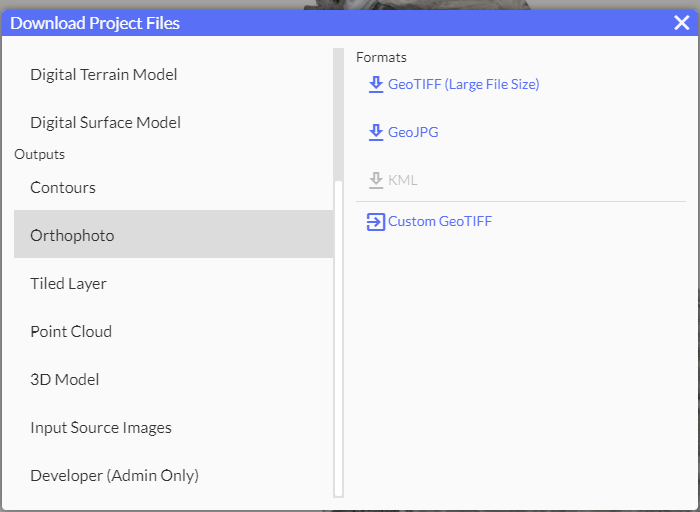Click the Custom GeoTIFF export icon
This screenshot has height=512, width=700.
pyautogui.click(x=376, y=222)
